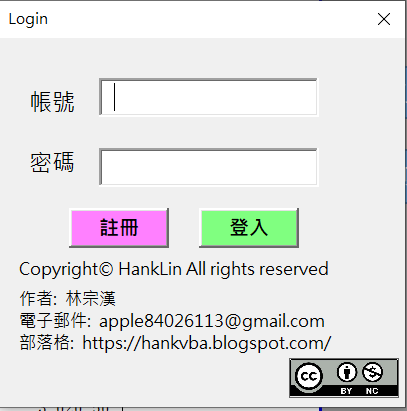Click the hankvba.blogspot.com blog URL
The image size is (407, 411).
[207, 343]
